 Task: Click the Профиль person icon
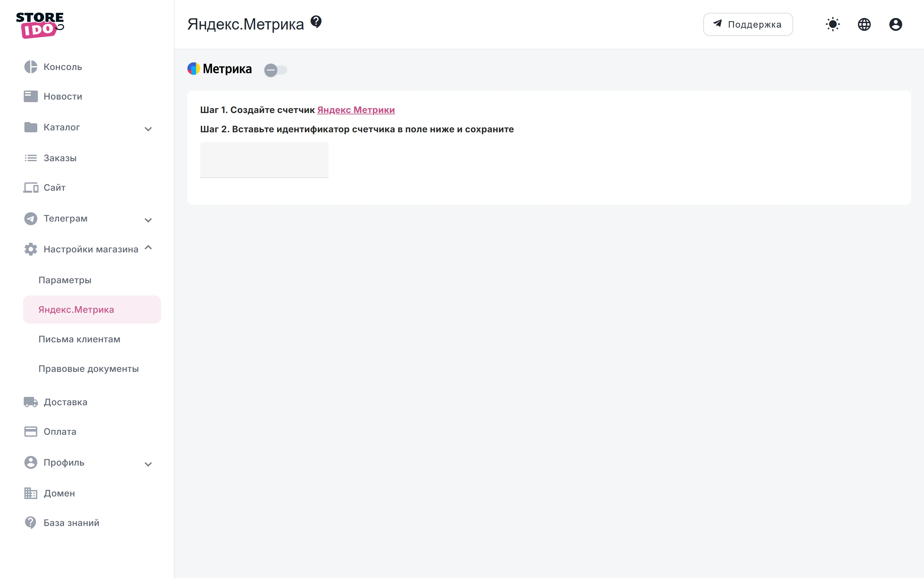30,462
